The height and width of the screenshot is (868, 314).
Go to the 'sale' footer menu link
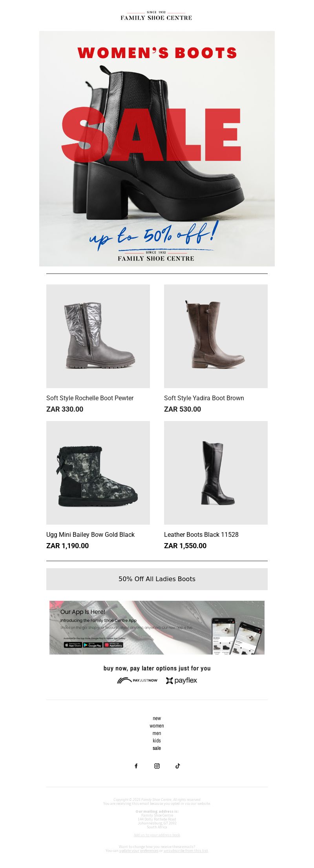[x=157, y=748]
